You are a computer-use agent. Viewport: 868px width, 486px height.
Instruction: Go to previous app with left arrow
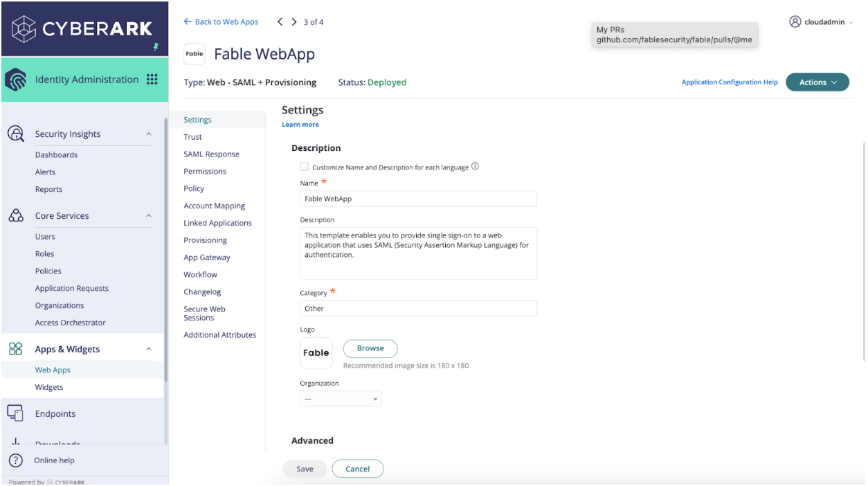(x=280, y=22)
